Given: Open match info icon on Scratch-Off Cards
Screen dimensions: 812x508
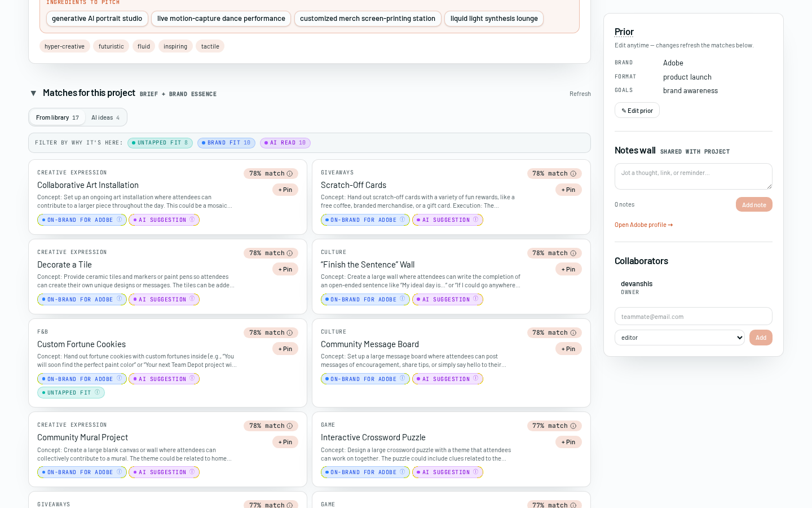Looking at the screenshot, I should click(x=573, y=174).
